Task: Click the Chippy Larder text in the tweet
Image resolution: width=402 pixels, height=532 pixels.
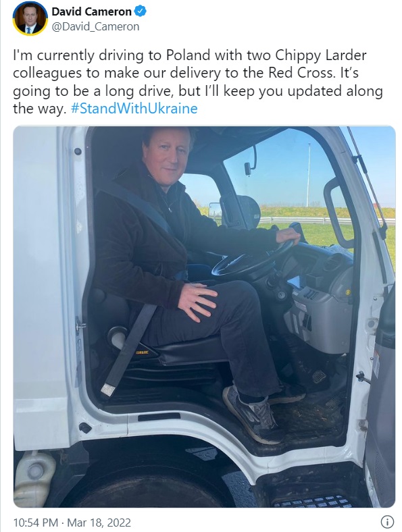Action: 321,55
